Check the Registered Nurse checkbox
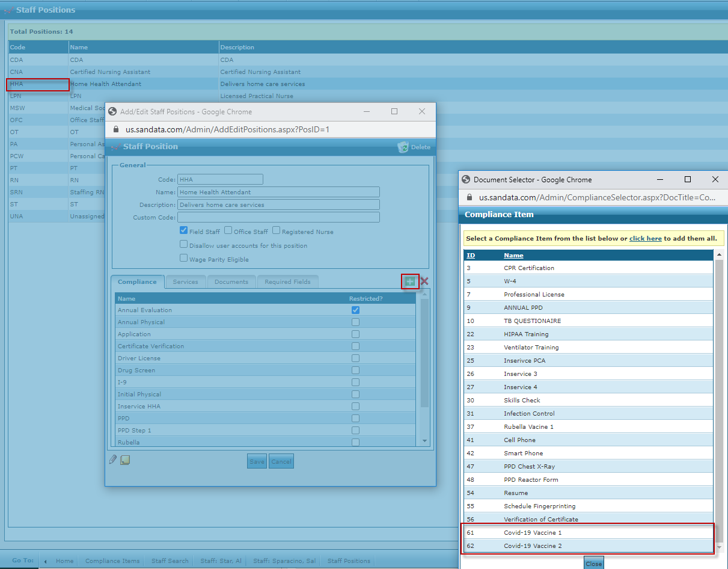 click(x=277, y=230)
